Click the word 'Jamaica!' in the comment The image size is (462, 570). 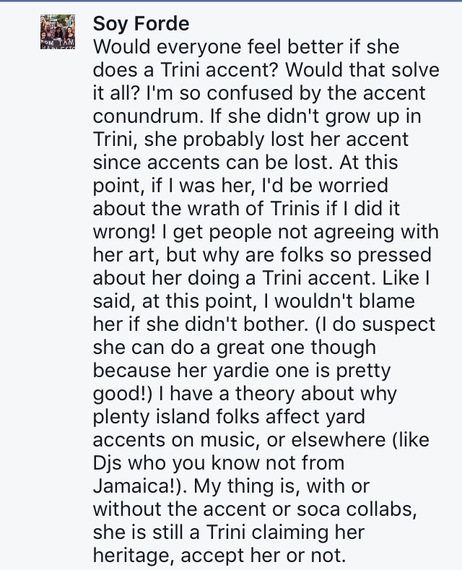point(137,486)
